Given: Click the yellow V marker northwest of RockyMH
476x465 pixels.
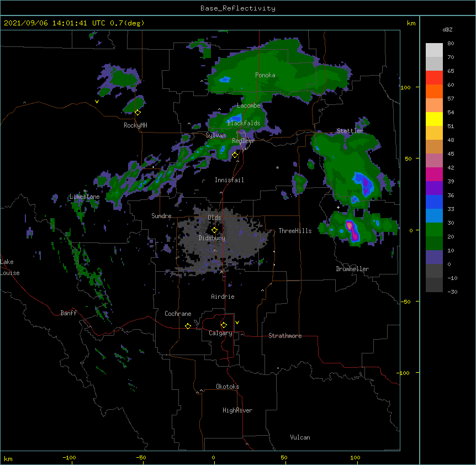Looking at the screenshot, I should (x=97, y=102).
